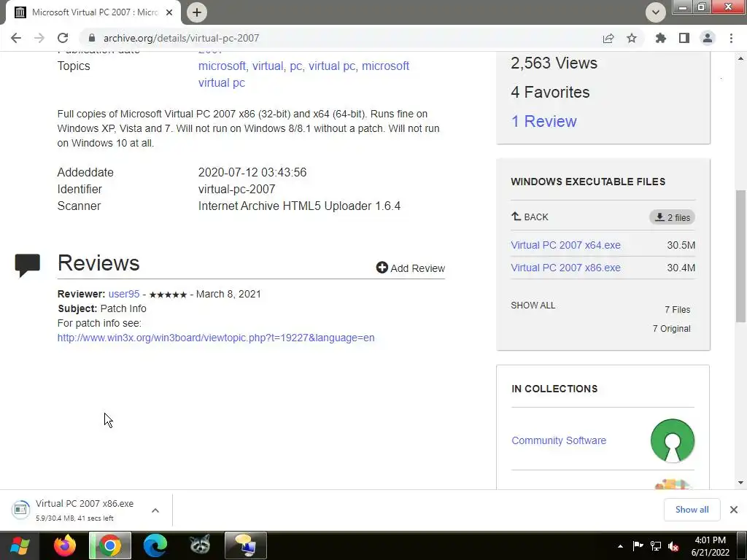Click the Virtual PC 2007 x86.exe download item
This screenshot has height=560, width=747.
point(85,510)
